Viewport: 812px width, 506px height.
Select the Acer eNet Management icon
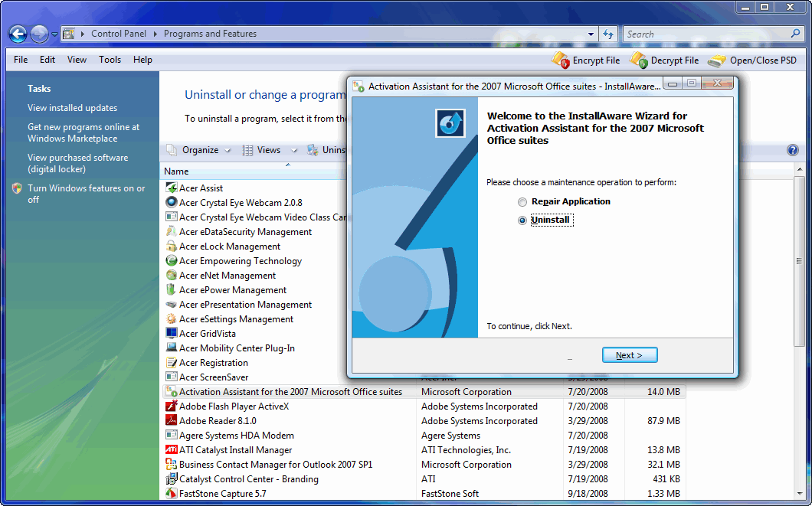coord(172,275)
